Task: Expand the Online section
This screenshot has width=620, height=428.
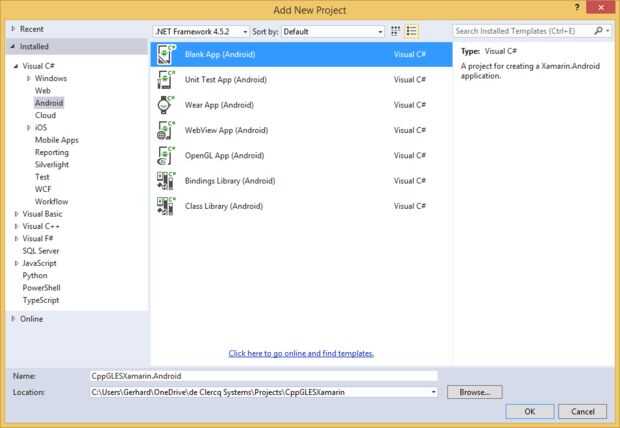Action: point(13,318)
